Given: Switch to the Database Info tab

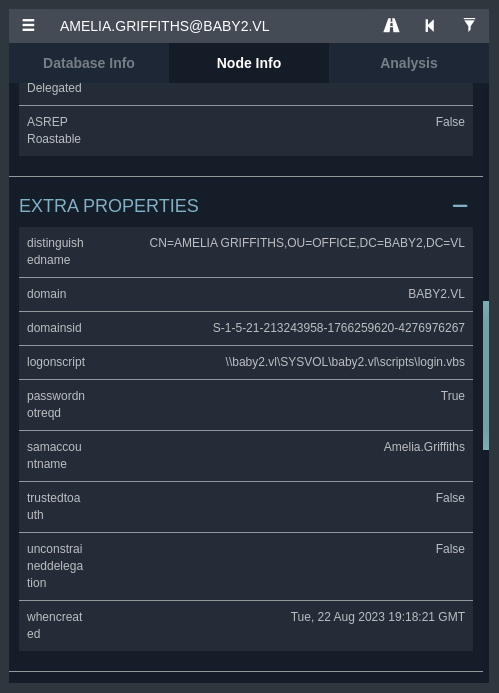Looking at the screenshot, I should [89, 63].
